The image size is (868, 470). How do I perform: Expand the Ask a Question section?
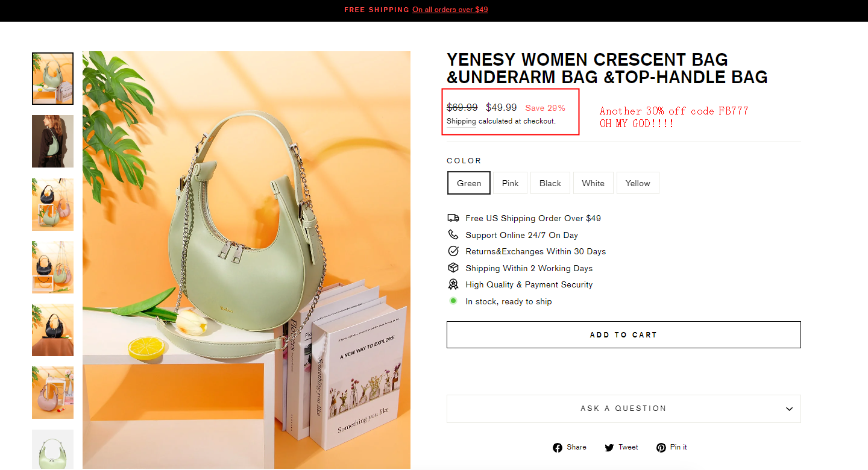(623, 409)
